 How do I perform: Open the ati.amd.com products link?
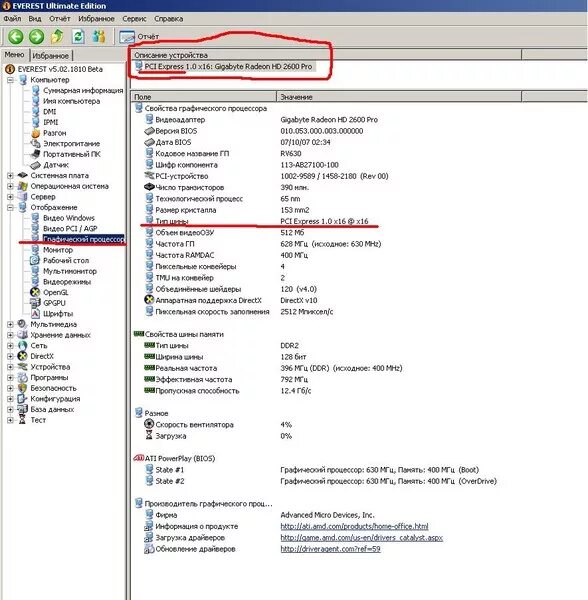(x=354, y=527)
